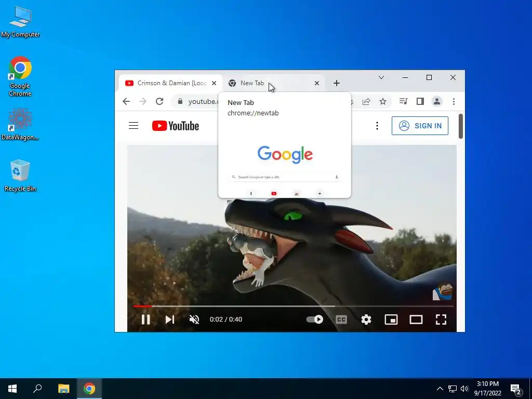The height and width of the screenshot is (399, 532).
Task: Go to YouTube home logo
Action: click(x=176, y=126)
